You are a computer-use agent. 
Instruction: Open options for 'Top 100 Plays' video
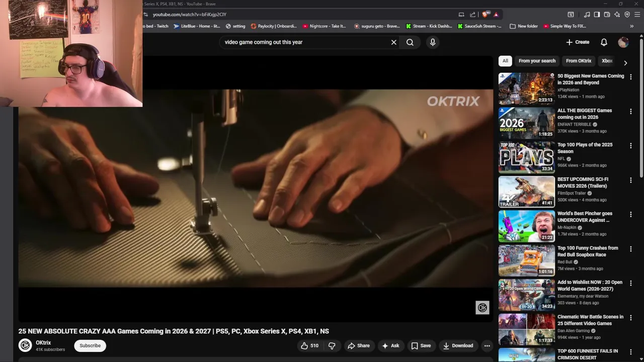coord(630,146)
